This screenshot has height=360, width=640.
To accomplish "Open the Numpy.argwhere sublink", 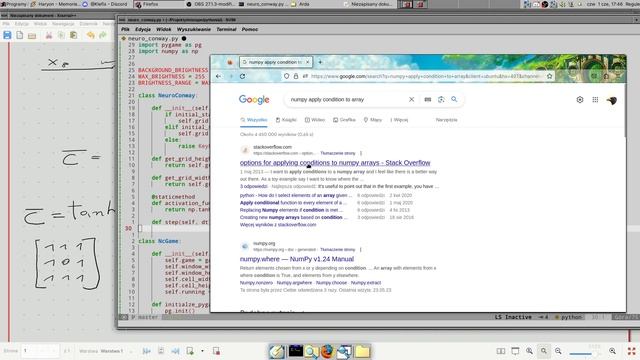I will coord(294,282).
